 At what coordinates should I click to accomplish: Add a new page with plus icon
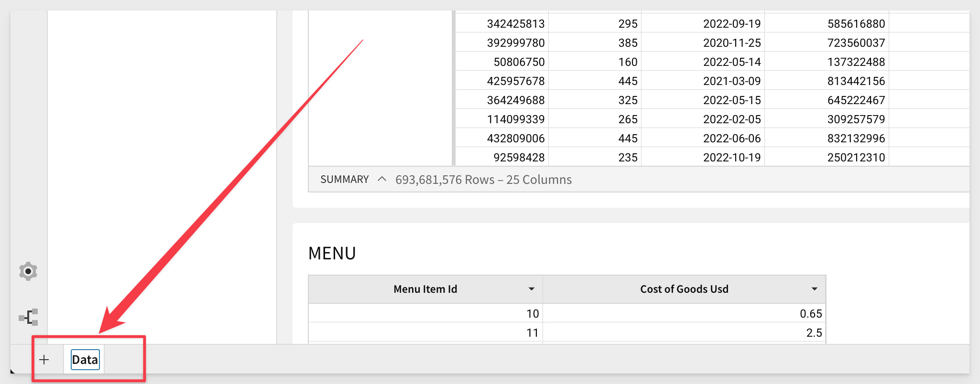44,360
